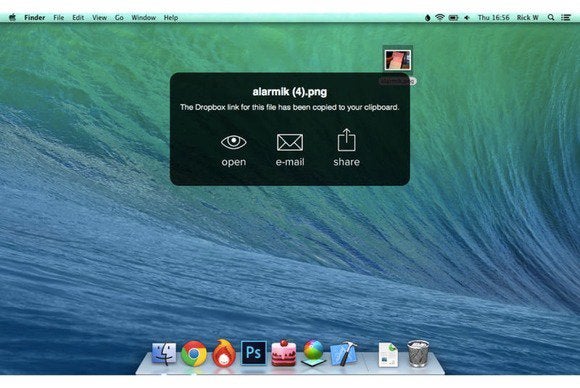Open Finder from the dock
The width and height of the screenshot is (580, 388).
164,353
